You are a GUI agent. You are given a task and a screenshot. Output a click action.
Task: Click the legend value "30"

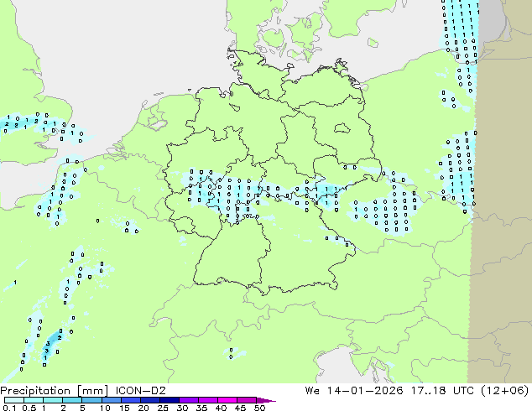[x=182, y=408]
